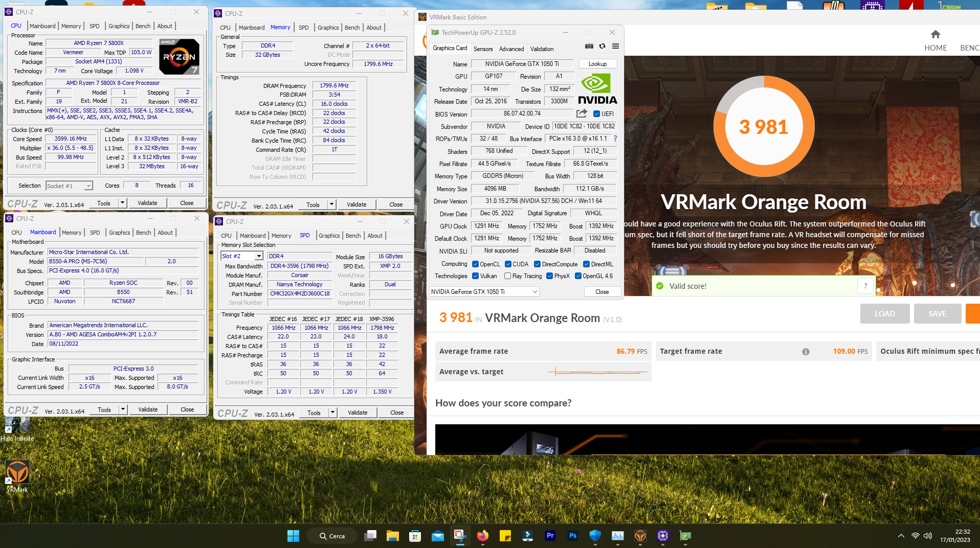Expand Tools arrow in the Mainboard tab window
This screenshot has width=980, height=548.
pyautogui.click(x=123, y=409)
